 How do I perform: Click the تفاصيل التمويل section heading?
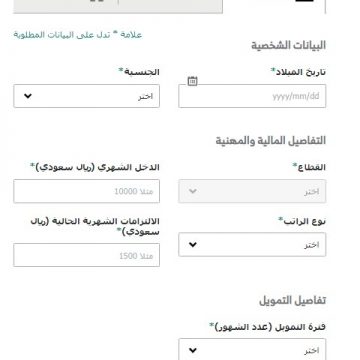pos(292,300)
